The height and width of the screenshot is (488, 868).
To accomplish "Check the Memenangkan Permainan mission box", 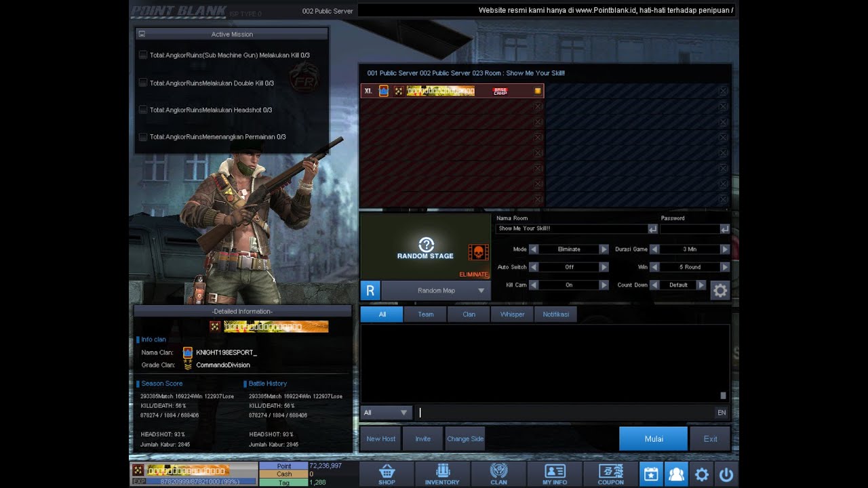I will click(x=143, y=137).
